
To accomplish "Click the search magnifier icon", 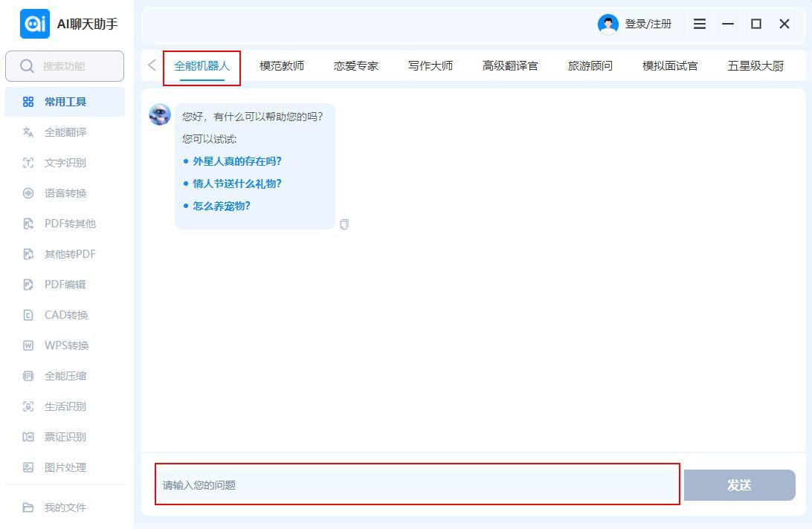I will click(x=27, y=66).
